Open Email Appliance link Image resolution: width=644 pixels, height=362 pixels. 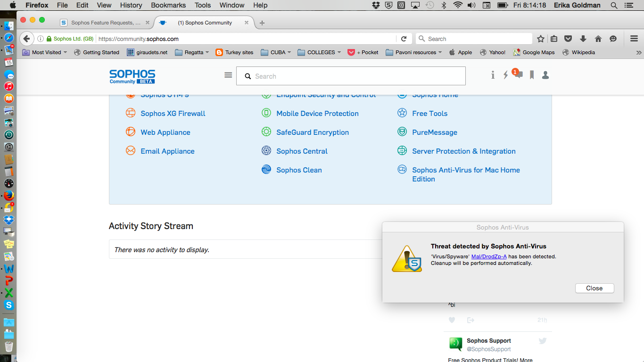[x=167, y=151]
